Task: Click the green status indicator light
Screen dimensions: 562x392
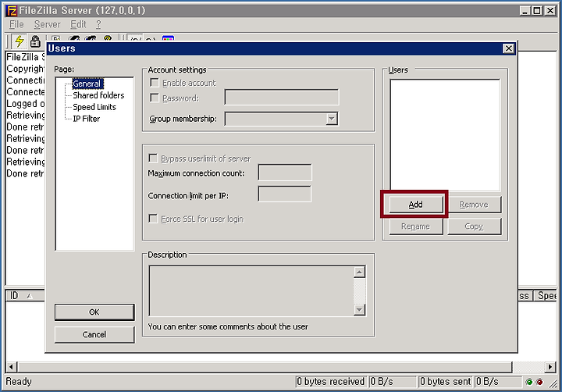Action: pyautogui.click(x=529, y=382)
